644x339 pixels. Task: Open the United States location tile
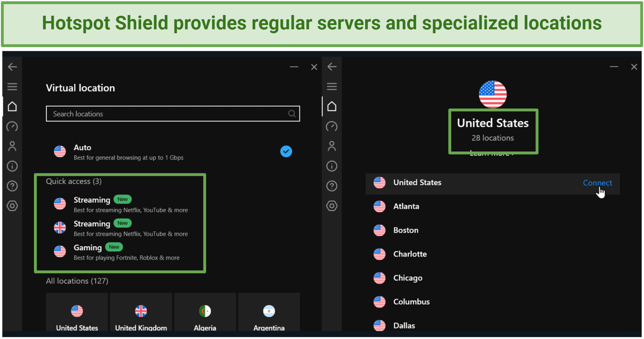(77, 313)
